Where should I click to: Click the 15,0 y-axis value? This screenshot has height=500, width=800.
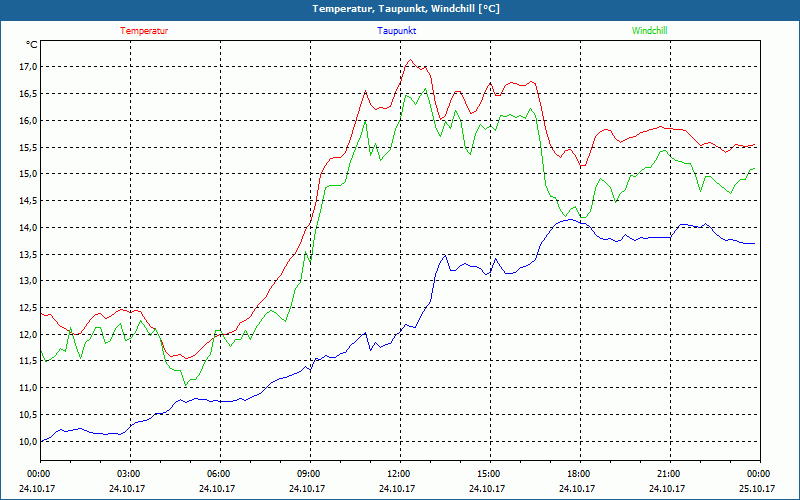point(28,174)
